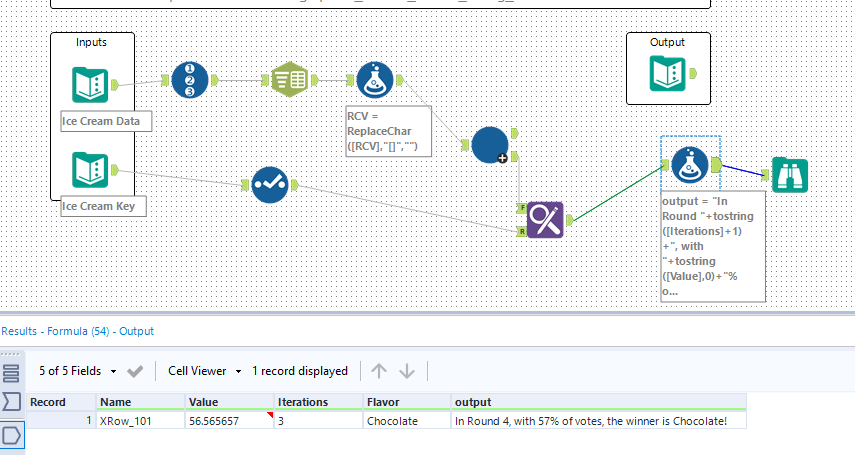The height and width of the screenshot is (455, 855).
Task: Select the input tool inside Output container
Action: point(667,73)
